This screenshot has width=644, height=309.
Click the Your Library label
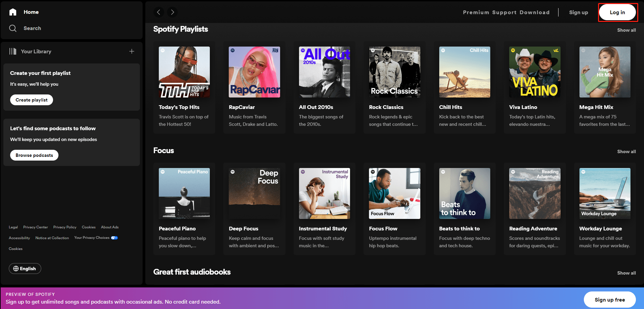click(x=36, y=51)
